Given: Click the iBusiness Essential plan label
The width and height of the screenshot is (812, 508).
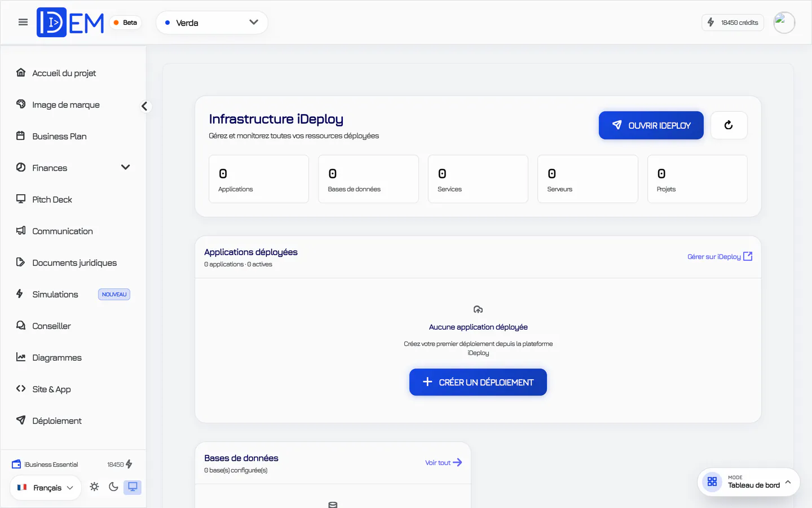Looking at the screenshot, I should tap(51, 465).
